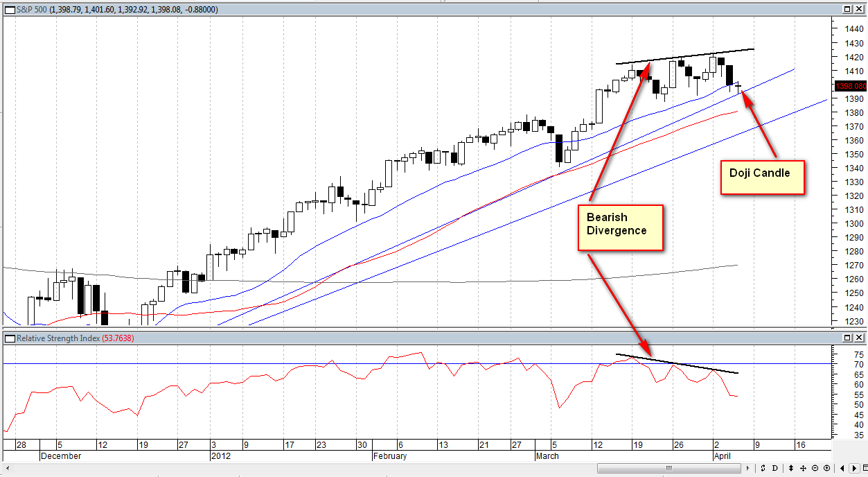Click the red 1398.060 last price tag

click(x=851, y=86)
